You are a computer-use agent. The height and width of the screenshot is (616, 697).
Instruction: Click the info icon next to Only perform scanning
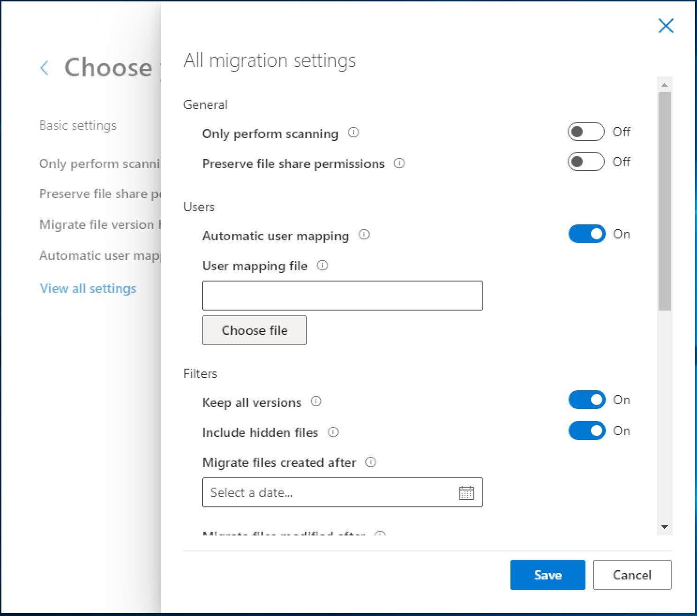[x=354, y=133]
